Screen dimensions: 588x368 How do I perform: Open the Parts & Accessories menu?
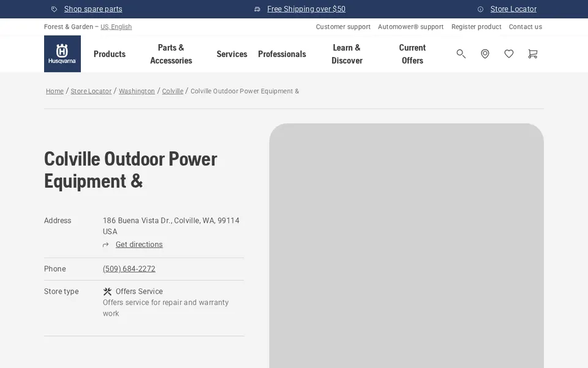[171, 54]
